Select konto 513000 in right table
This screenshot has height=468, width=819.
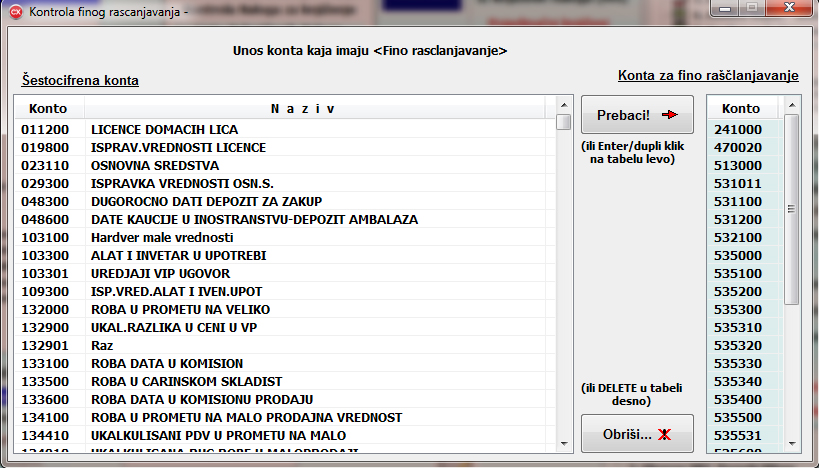tap(745, 166)
